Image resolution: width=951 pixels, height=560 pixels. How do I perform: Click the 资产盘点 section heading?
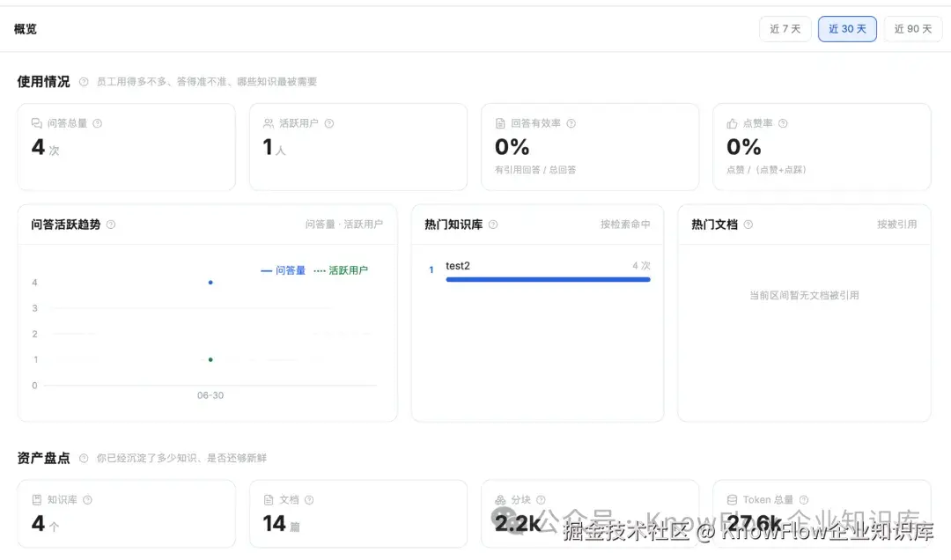pos(44,458)
